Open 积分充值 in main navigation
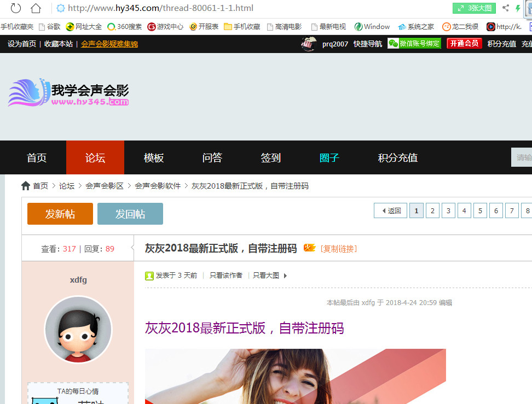Image resolution: width=532 pixels, height=404 pixels. 398,157
